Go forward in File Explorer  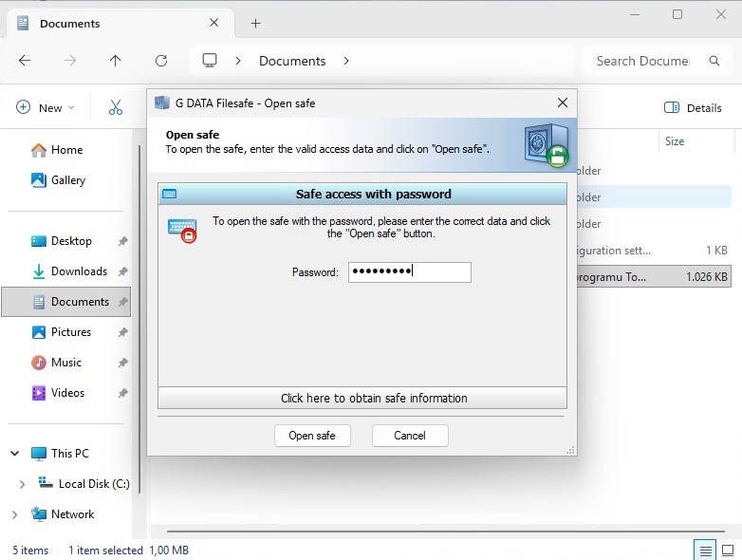(70, 61)
